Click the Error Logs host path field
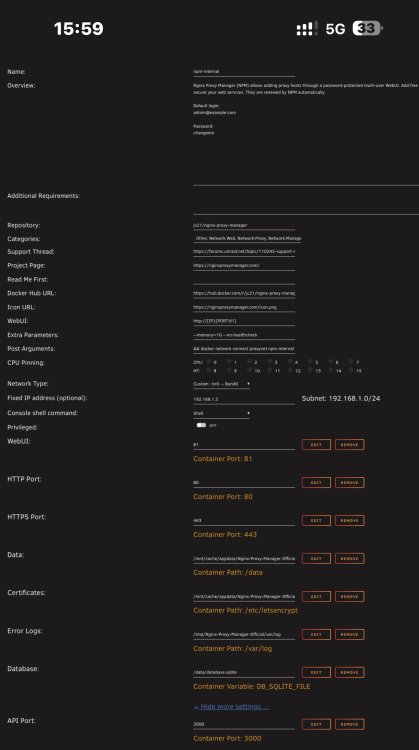419x750 pixels. pos(244,634)
